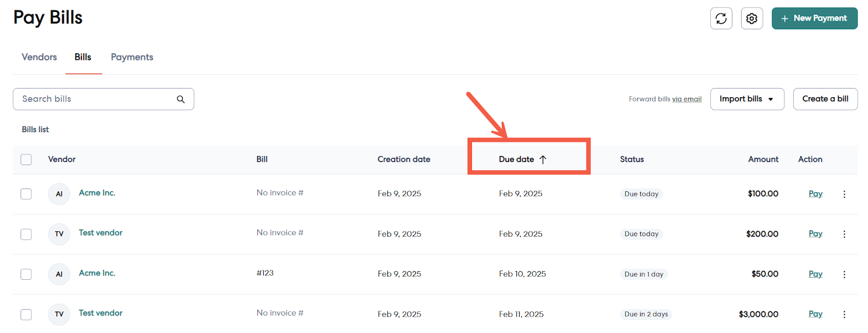Open settings via the gear icon
868x333 pixels.
click(751, 18)
